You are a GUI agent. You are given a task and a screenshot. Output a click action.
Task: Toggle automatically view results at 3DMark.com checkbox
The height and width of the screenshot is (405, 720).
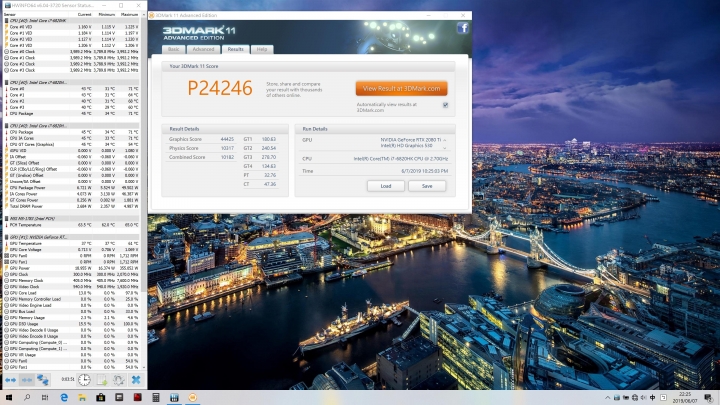click(445, 105)
